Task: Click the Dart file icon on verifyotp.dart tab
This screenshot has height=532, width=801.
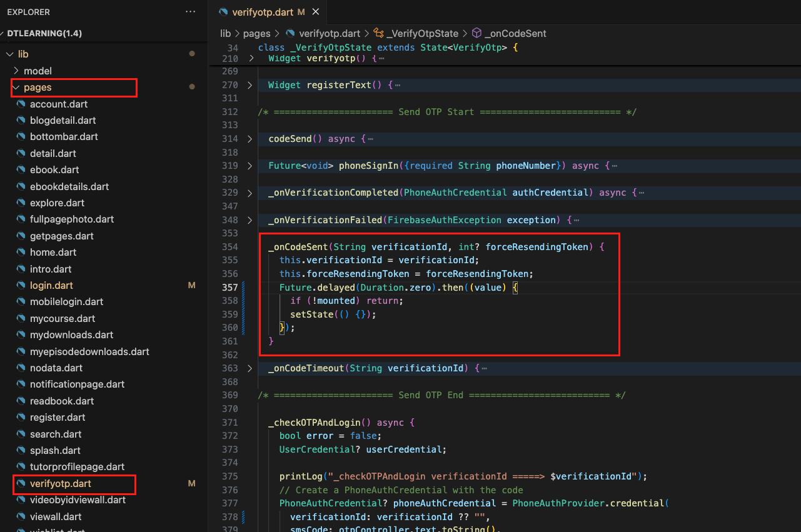Action: (224, 12)
